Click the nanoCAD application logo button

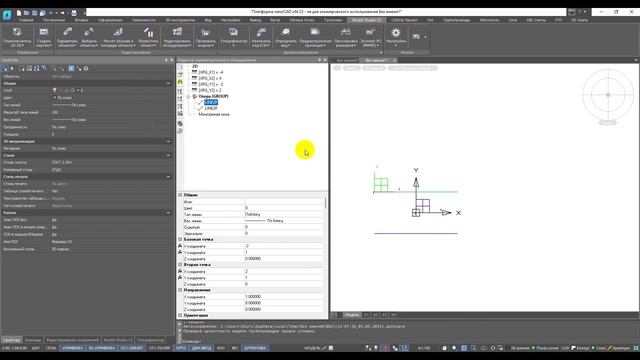pyautogui.click(x=7, y=15)
